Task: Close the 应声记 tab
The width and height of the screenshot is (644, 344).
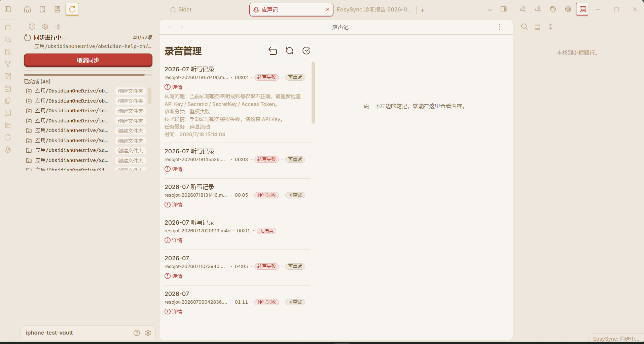Action: pos(328,10)
